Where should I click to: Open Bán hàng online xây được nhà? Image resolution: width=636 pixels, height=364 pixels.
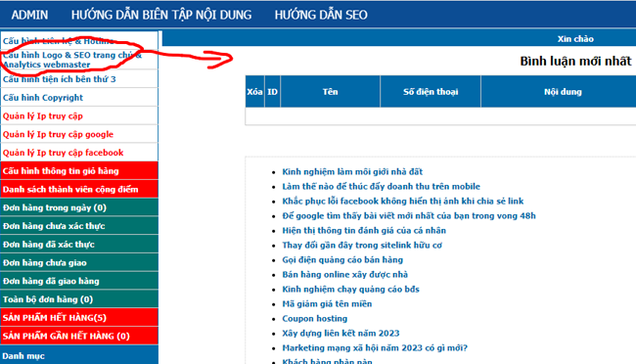pos(344,274)
